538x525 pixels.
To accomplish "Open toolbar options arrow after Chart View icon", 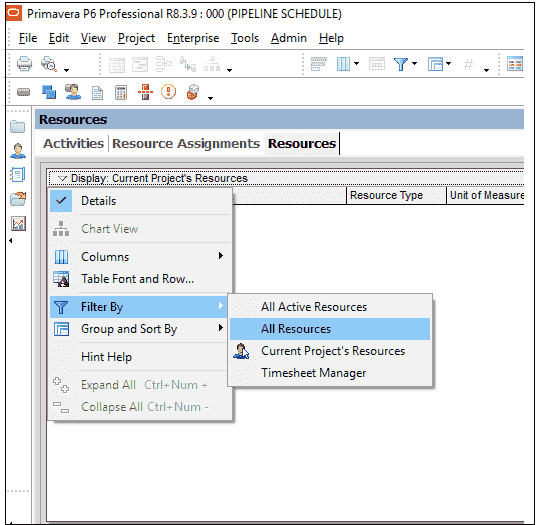I will pos(230,70).
